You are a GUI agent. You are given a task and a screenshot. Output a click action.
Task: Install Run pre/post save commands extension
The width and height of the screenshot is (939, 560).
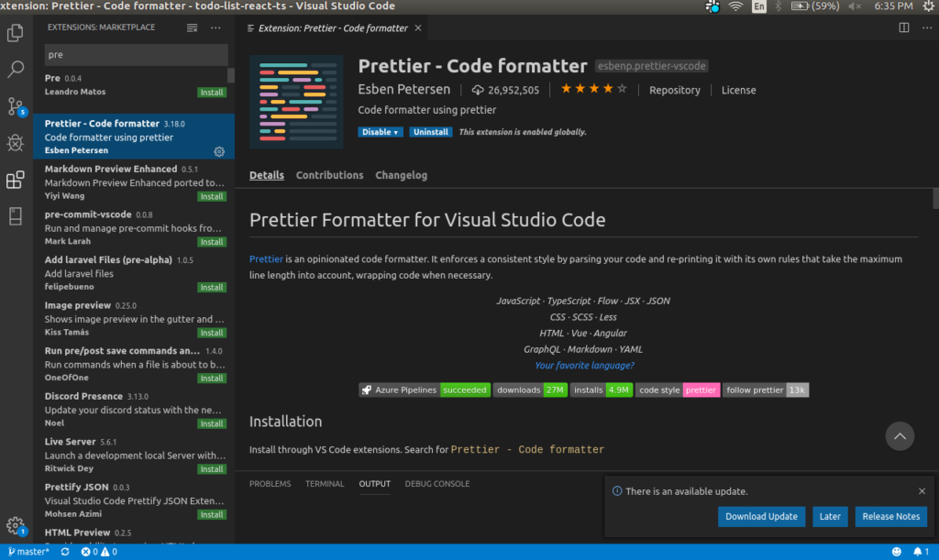[212, 379]
